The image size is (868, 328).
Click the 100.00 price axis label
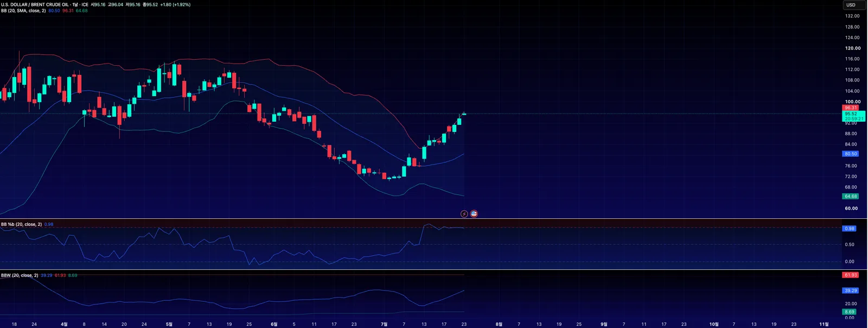[x=853, y=102]
